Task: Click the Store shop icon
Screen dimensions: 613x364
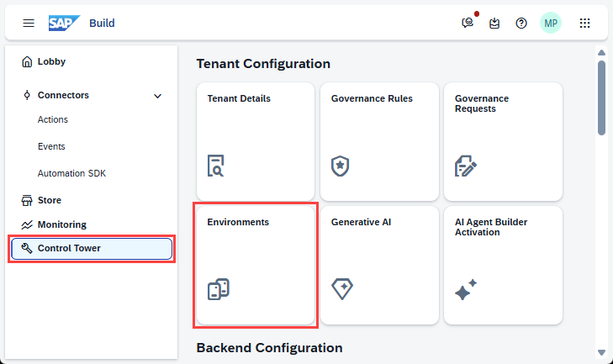Action: point(27,200)
